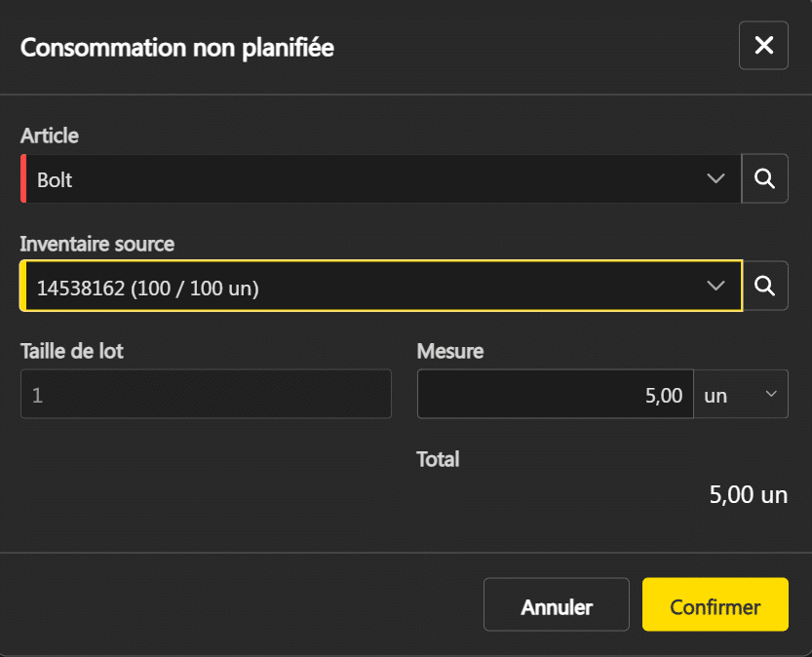Click the inventory value 14538162 (100 / 100 un)
812x657 pixels.
pyautogui.click(x=148, y=287)
